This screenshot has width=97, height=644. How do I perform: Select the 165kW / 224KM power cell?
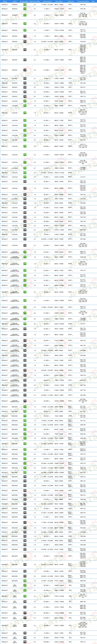click(59, 468)
